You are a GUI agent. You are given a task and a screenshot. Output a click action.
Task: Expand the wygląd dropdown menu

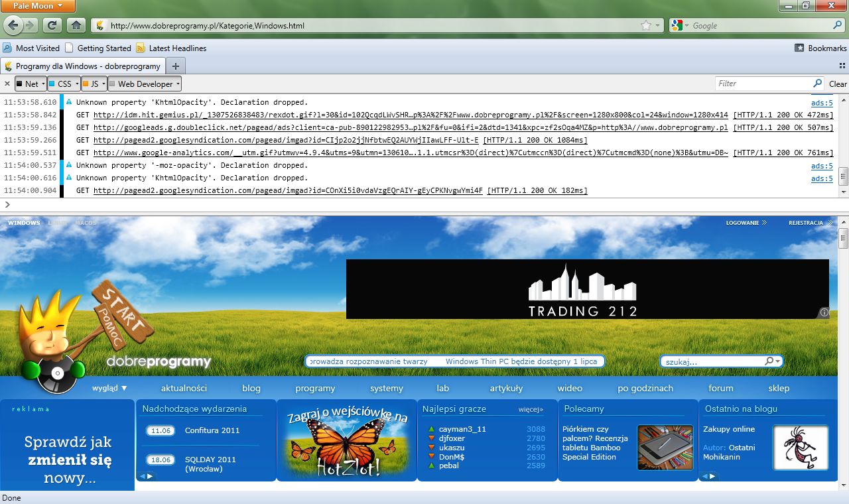click(109, 388)
